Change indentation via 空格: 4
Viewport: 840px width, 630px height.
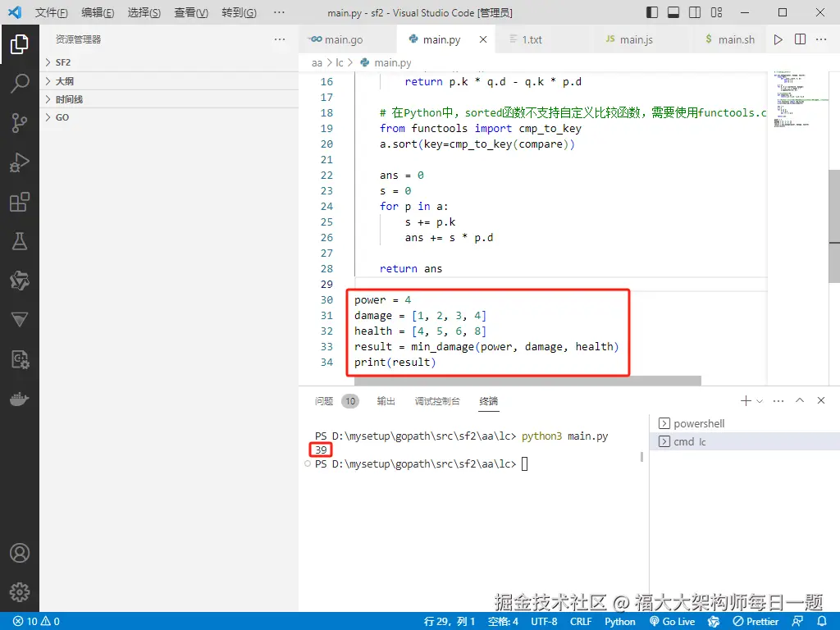pyautogui.click(x=503, y=622)
